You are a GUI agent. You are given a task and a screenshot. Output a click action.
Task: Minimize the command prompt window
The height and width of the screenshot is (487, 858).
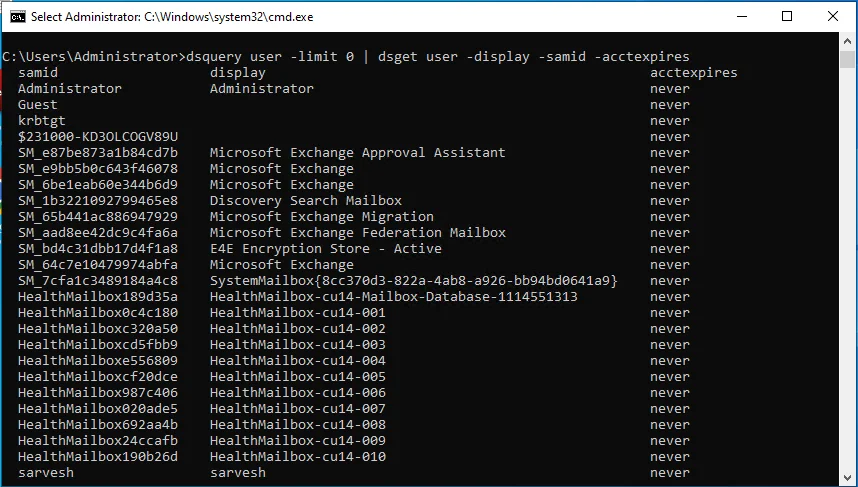pyautogui.click(x=742, y=16)
